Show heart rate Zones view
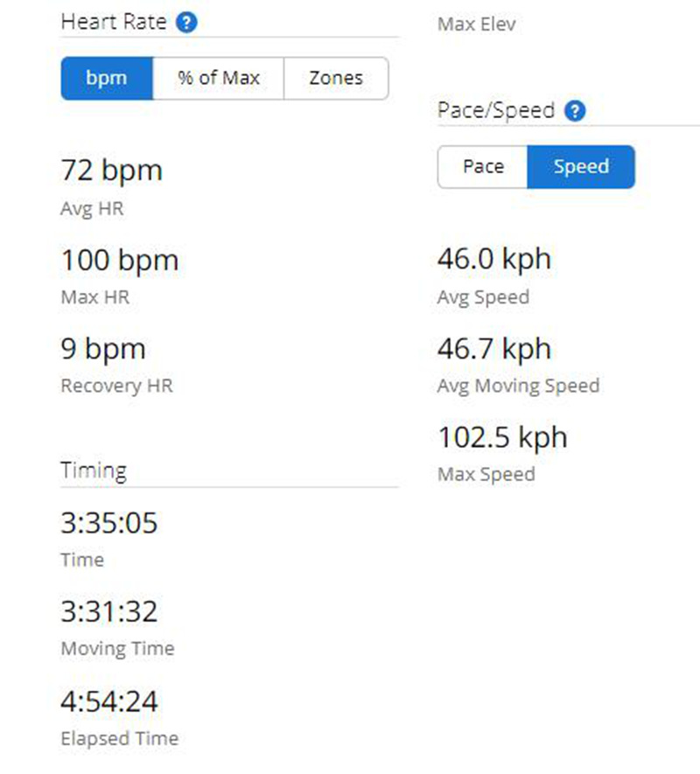 click(x=336, y=79)
